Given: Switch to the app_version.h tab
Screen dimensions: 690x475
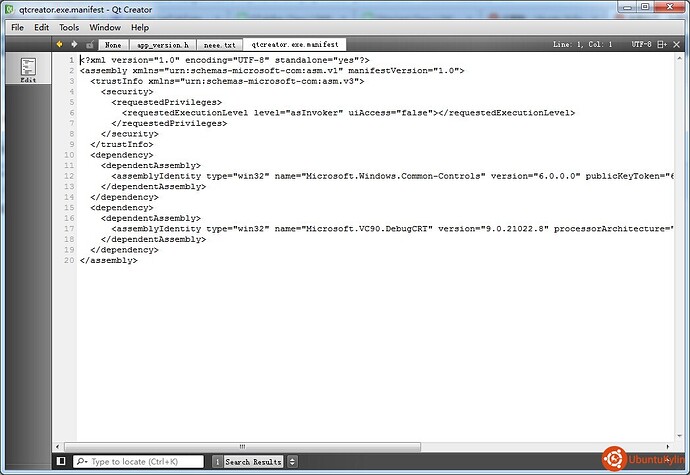Looking at the screenshot, I should click(161, 45).
